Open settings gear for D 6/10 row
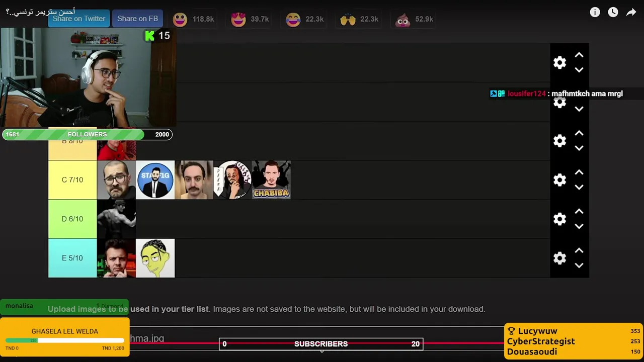Screen dimensions: 644x362 point(559,219)
